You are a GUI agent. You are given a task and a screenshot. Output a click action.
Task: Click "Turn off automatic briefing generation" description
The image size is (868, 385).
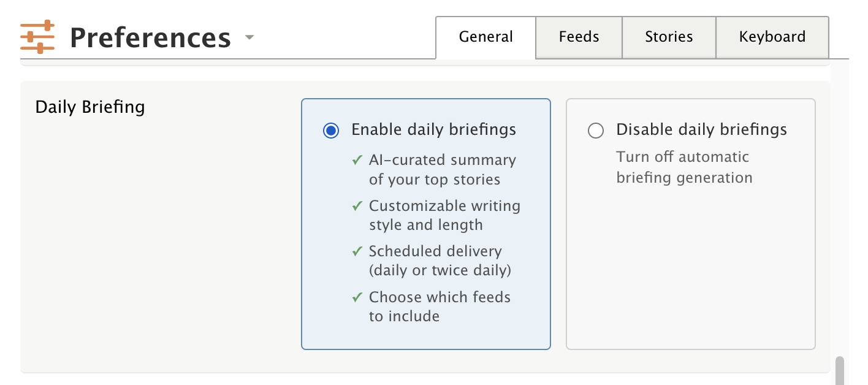tap(683, 167)
